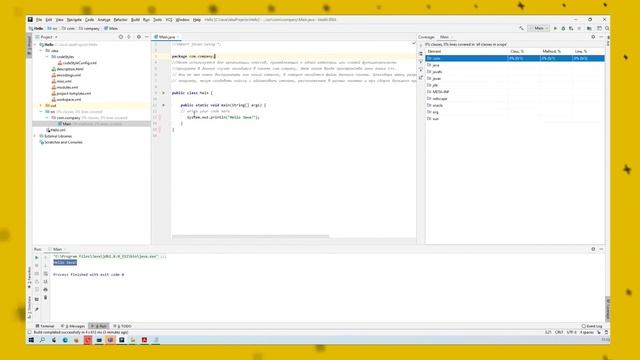Click the editor horizontal scrollbar
Image resolution: width=640 pixels, height=360 pixels.
[251, 236]
